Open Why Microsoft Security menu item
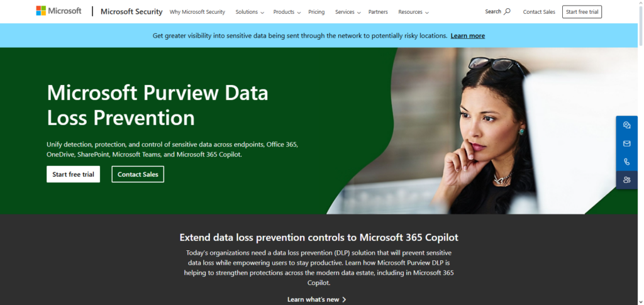Image resolution: width=644 pixels, height=305 pixels. tap(197, 12)
